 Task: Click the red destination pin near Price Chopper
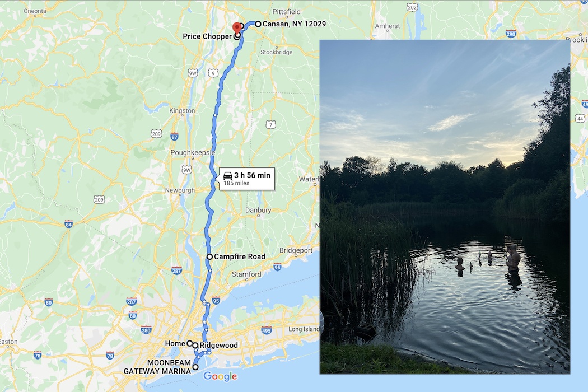coord(237,28)
